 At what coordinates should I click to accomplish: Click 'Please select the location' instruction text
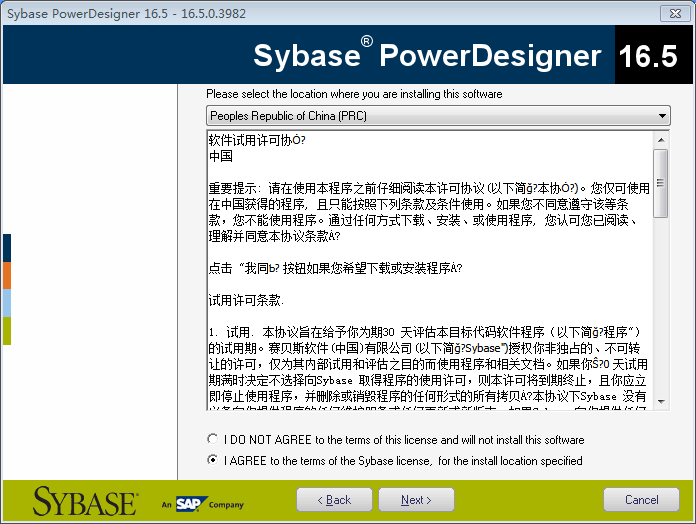point(354,94)
